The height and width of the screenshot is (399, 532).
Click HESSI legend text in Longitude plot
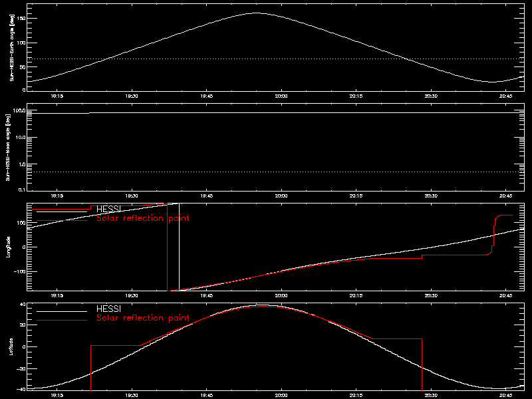click(x=108, y=209)
